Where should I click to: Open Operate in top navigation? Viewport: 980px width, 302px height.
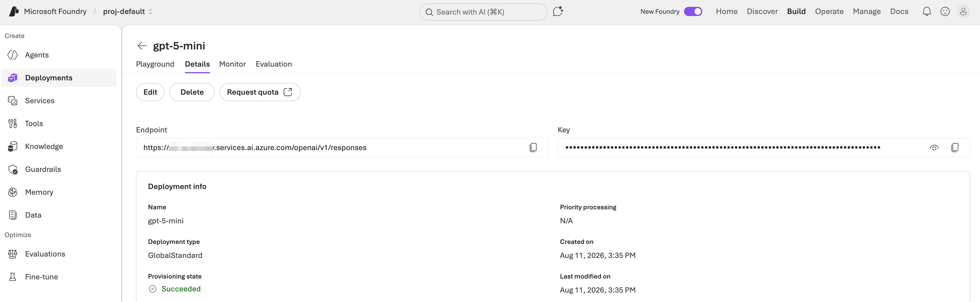(829, 11)
